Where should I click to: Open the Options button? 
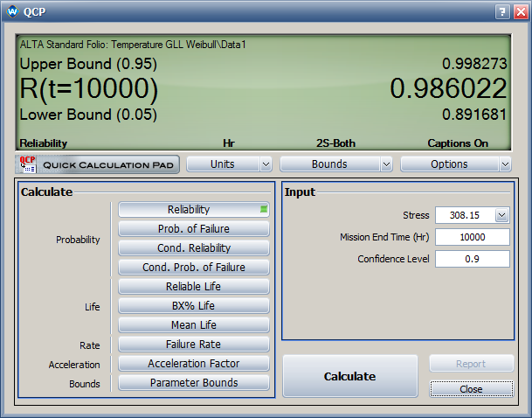click(449, 164)
